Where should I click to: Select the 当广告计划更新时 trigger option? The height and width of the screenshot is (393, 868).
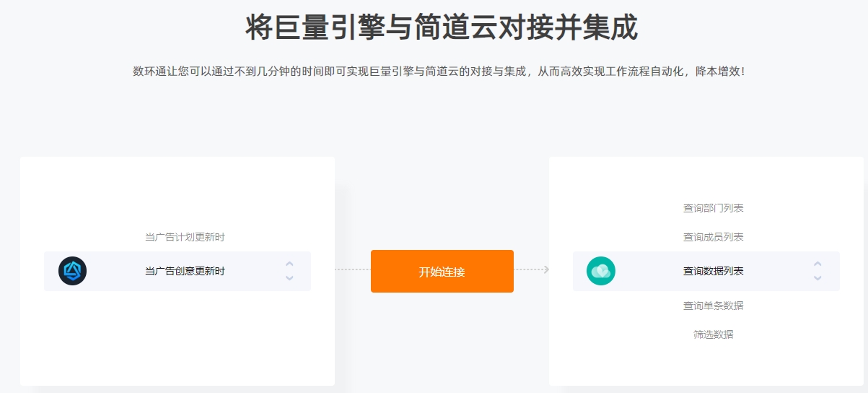click(x=185, y=237)
